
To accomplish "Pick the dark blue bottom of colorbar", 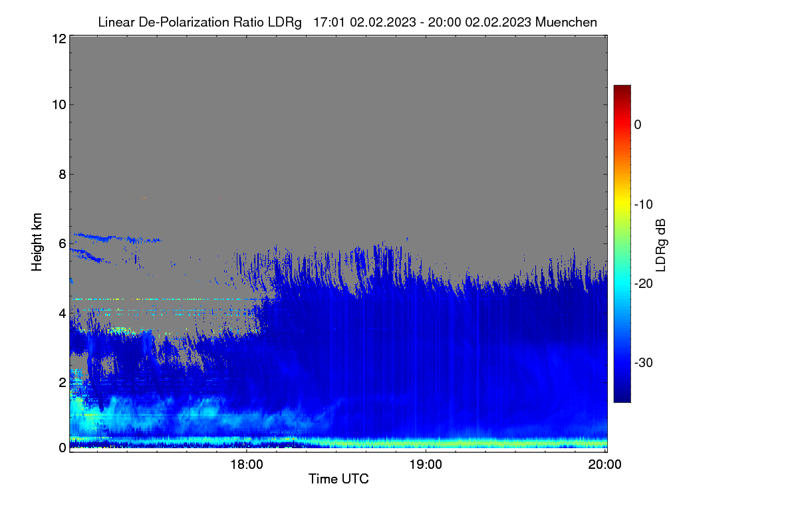I will [x=622, y=398].
